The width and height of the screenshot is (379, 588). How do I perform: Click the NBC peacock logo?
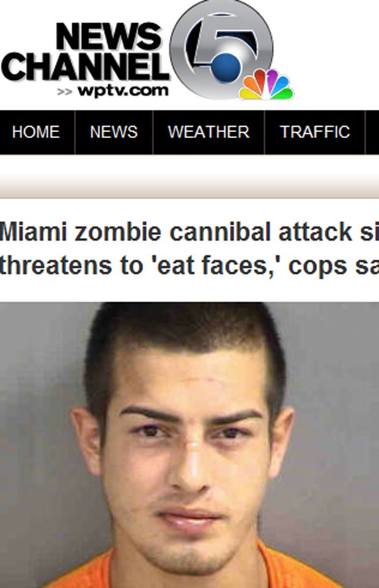coord(266,85)
